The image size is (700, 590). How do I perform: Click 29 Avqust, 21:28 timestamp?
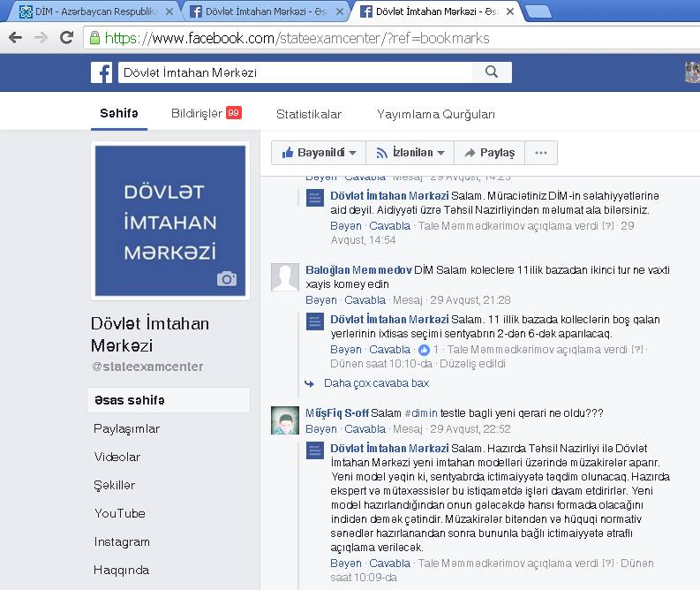[x=470, y=300]
